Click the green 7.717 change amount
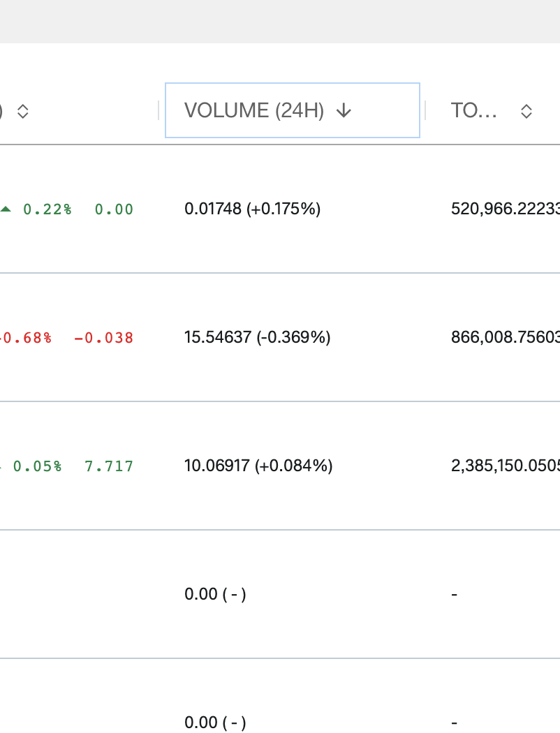560x733 pixels. 109,466
